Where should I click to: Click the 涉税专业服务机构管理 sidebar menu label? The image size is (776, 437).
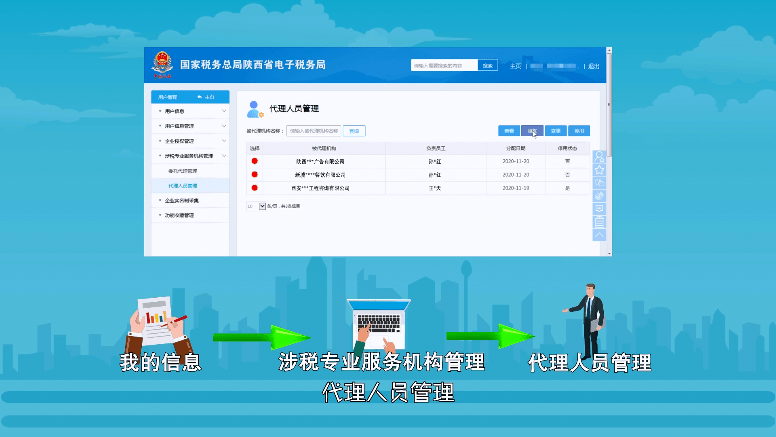click(189, 156)
